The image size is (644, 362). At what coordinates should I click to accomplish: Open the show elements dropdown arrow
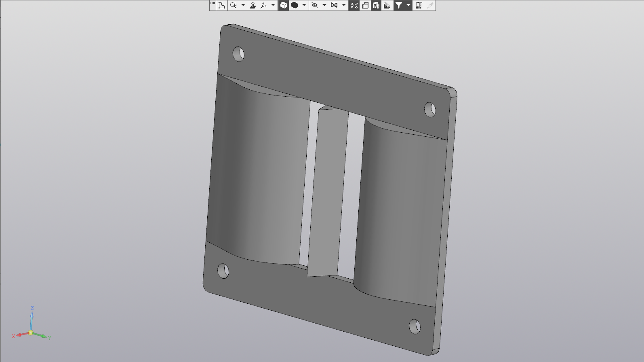click(x=344, y=5)
